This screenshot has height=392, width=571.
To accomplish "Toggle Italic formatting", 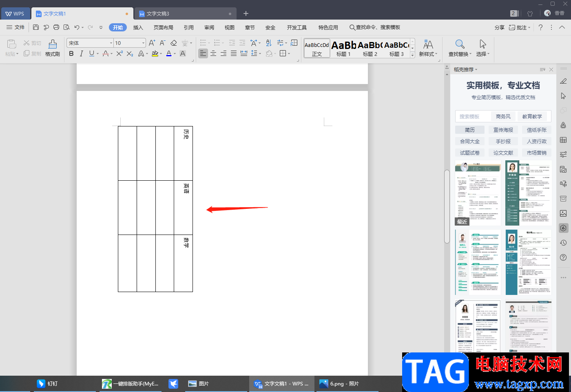I will 82,53.
